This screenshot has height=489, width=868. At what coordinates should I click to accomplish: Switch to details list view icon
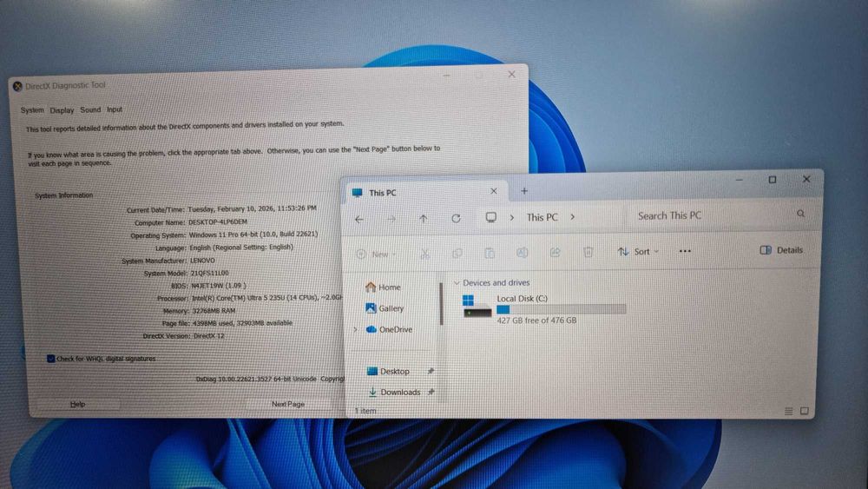click(788, 411)
